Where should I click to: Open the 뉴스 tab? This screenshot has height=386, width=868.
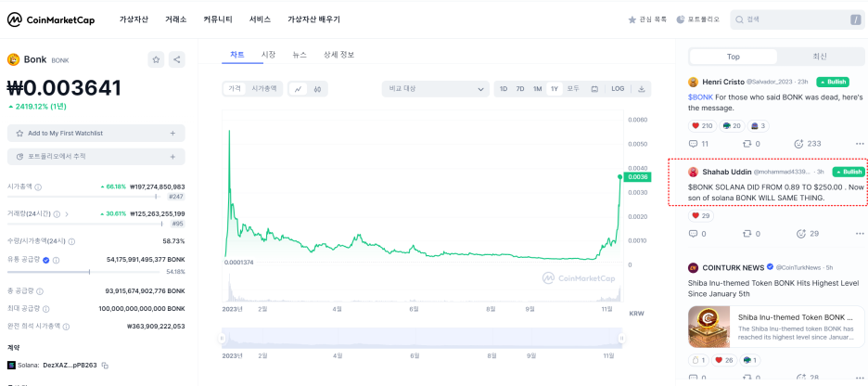pyautogui.click(x=300, y=55)
